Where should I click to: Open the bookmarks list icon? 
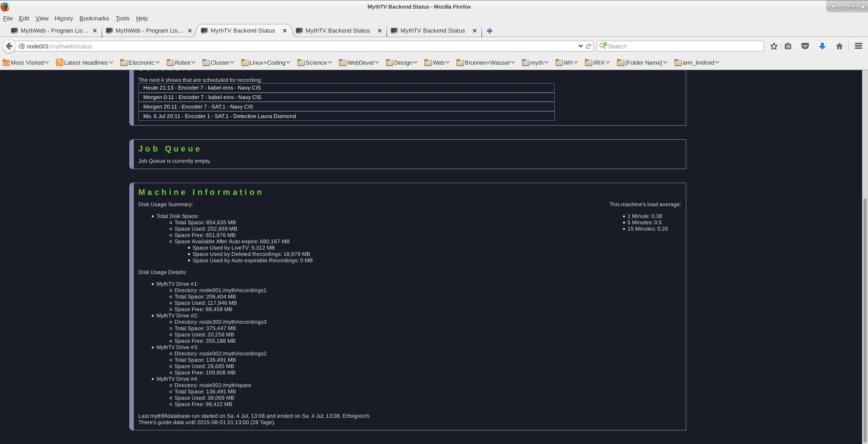[788, 46]
